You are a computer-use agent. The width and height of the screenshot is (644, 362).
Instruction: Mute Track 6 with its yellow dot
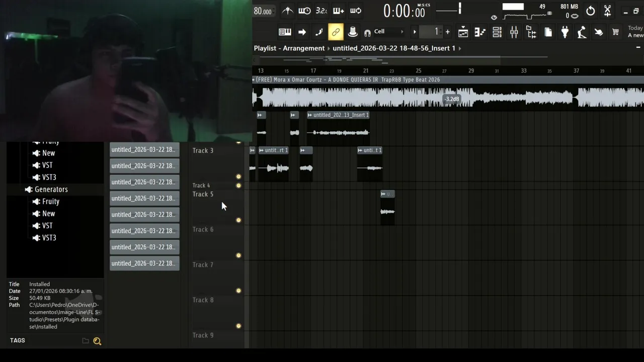(x=238, y=255)
